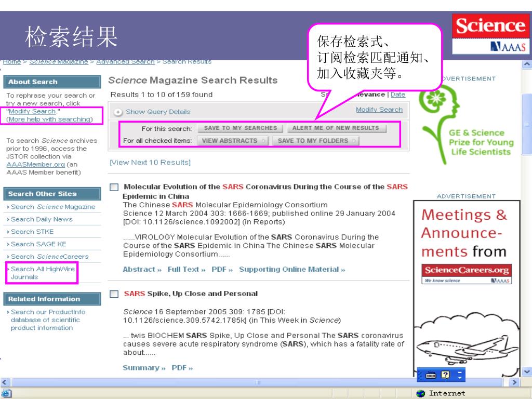The width and height of the screenshot is (532, 399).
Task: Expand Show Query Details plus icon
Action: (118, 112)
